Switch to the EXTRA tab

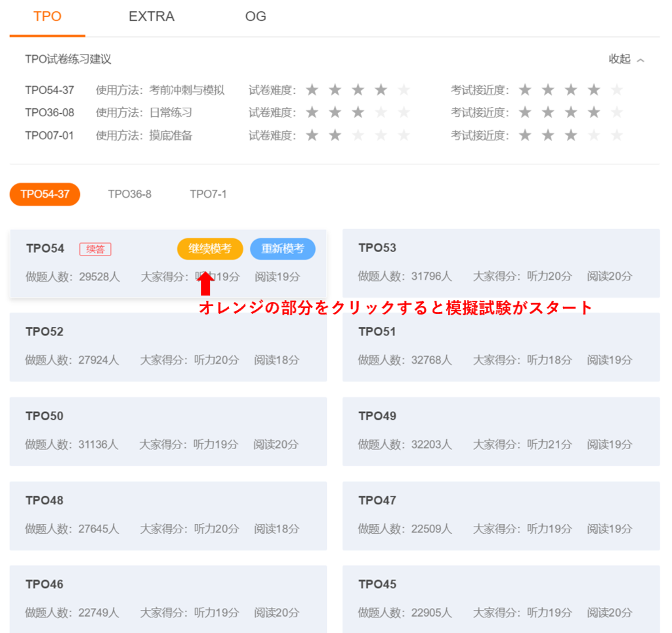point(151,16)
